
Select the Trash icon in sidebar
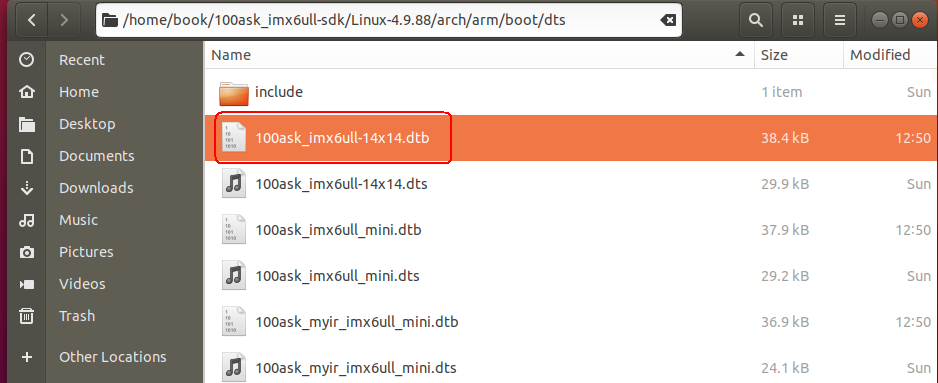(27, 315)
